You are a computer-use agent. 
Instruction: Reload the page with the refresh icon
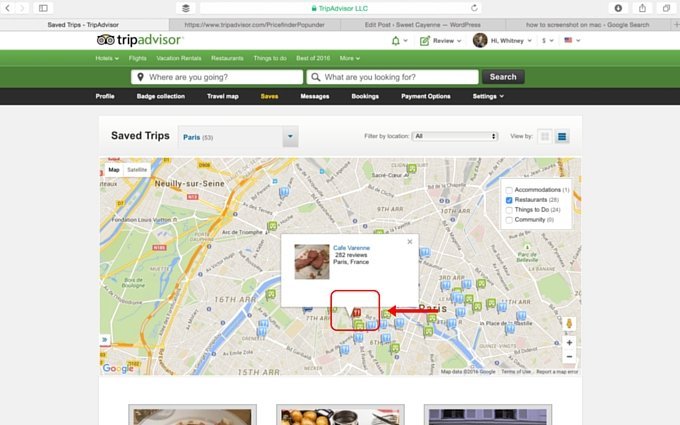click(474, 8)
